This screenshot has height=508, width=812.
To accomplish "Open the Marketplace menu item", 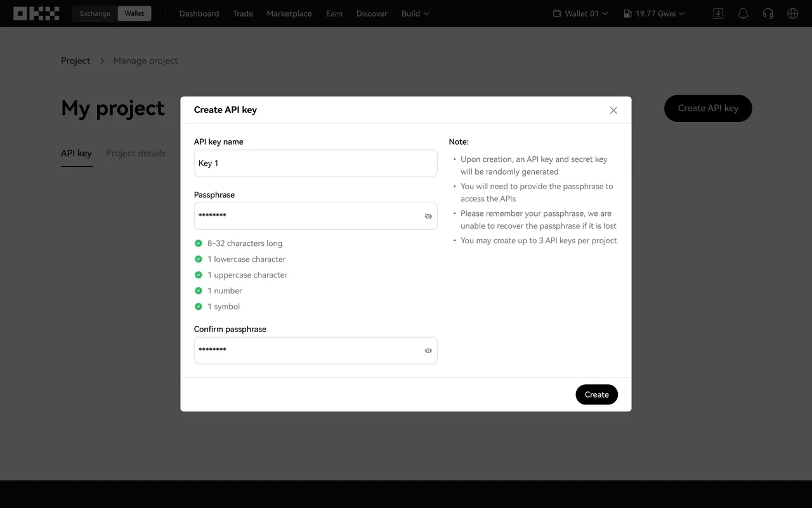I will [289, 13].
